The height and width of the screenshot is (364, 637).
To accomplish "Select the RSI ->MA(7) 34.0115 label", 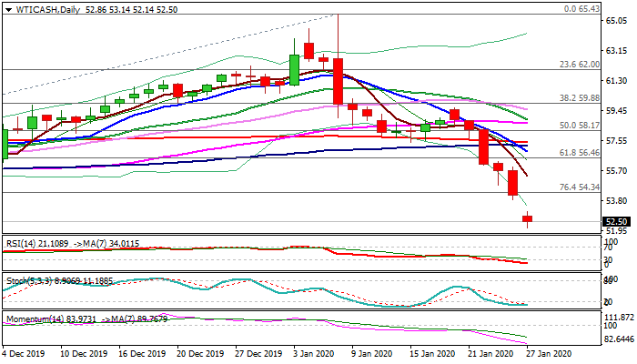I will pyautogui.click(x=106, y=244).
